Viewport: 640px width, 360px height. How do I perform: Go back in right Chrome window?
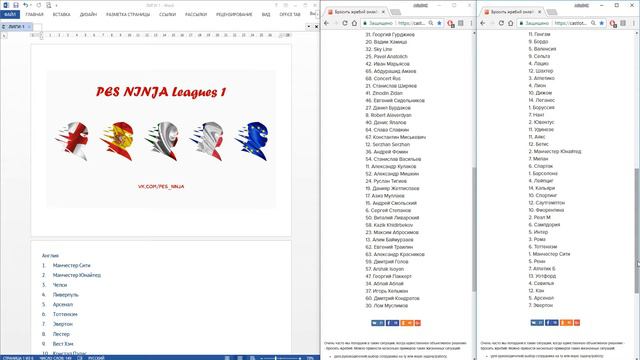point(483,23)
